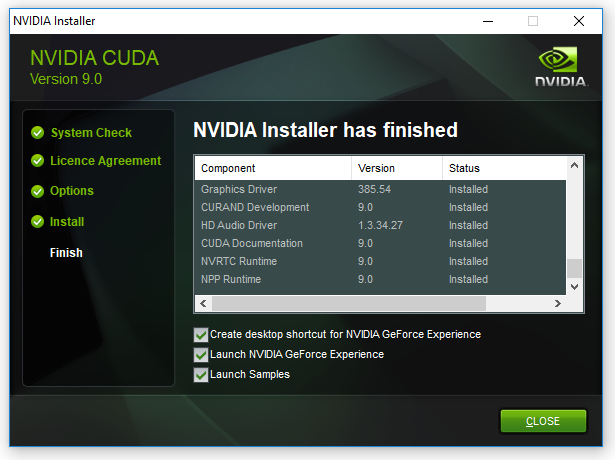This screenshot has width=615, height=460.
Task: Click the Version 9.0 subtitle
Action: tap(66, 79)
